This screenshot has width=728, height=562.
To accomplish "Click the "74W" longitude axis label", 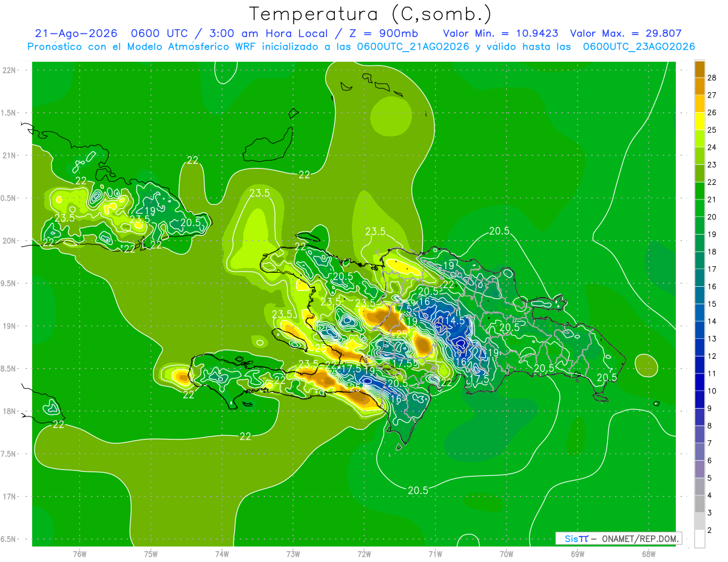I will tap(222, 554).
